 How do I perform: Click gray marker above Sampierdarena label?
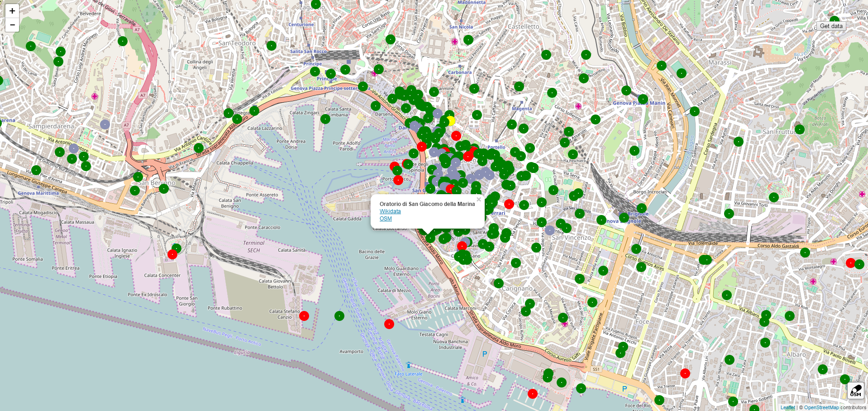pos(105,124)
